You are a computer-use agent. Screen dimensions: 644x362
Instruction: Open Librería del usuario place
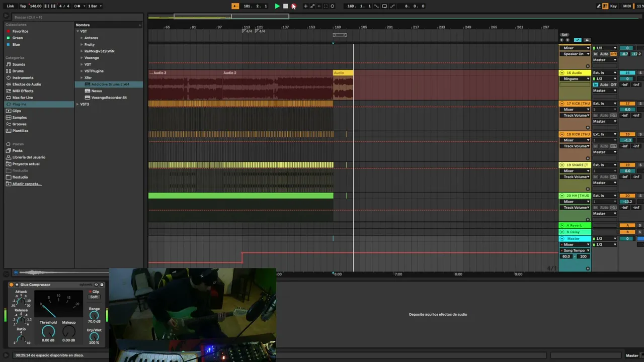[29, 157]
